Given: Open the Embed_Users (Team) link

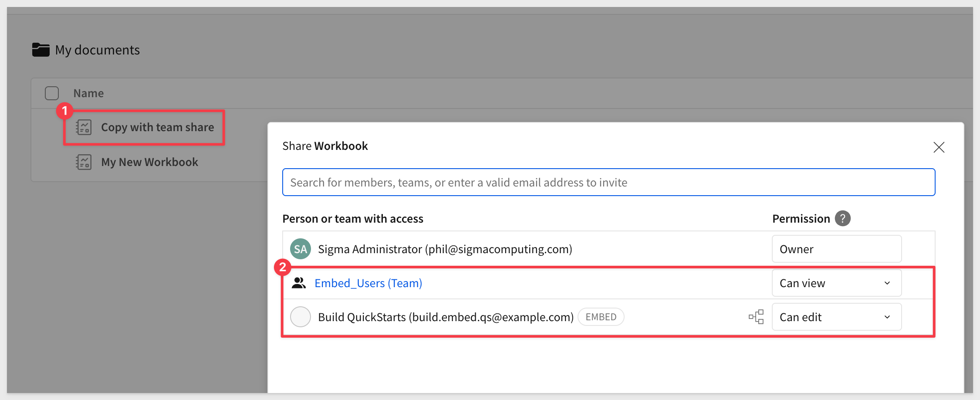Looking at the screenshot, I should (x=368, y=283).
